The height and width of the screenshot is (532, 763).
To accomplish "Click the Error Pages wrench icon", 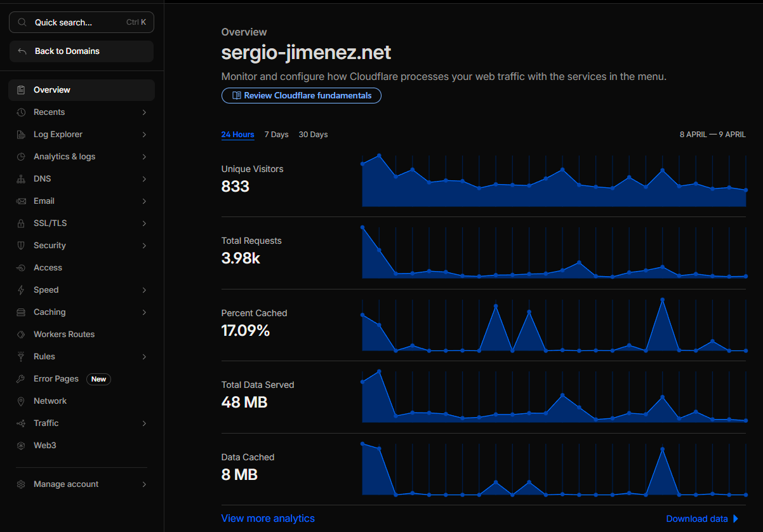I will click(x=21, y=379).
